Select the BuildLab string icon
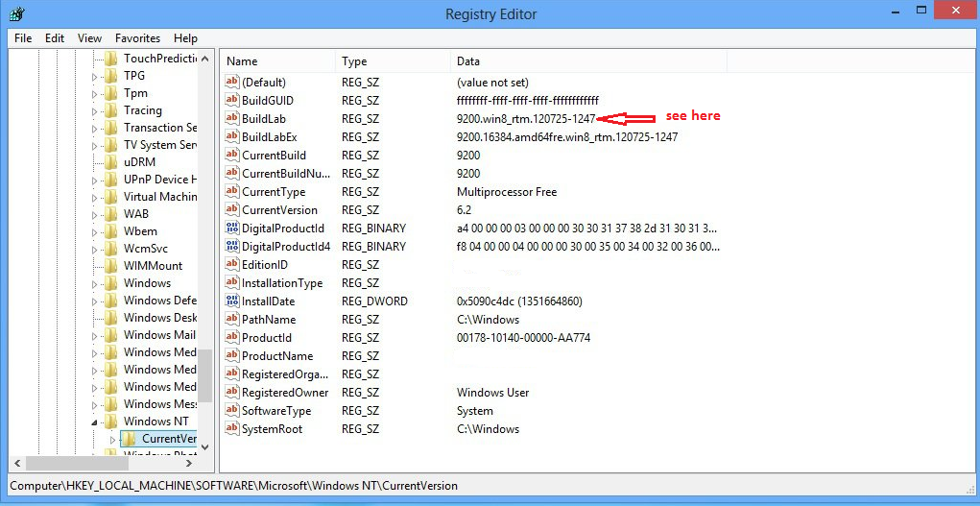Screen dimensions: 980x506 click(x=232, y=118)
